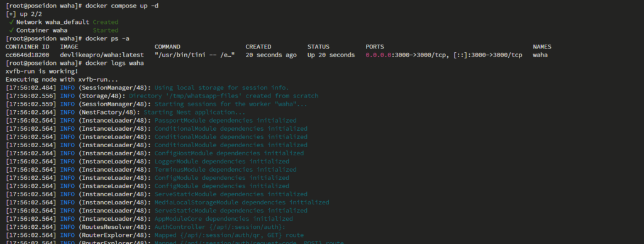Click 'Mapped {/api/:session/auth/qr, GET} route' message

[229, 235]
